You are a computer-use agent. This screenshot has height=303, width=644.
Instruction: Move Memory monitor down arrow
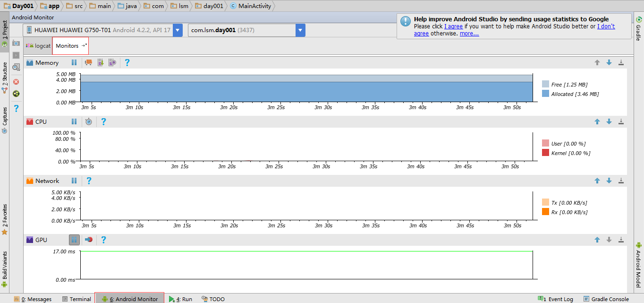click(609, 62)
